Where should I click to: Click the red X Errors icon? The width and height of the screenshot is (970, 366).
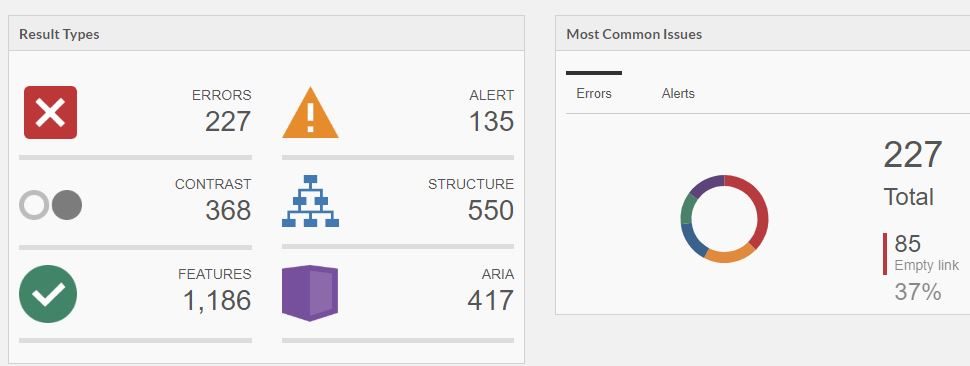(x=51, y=113)
